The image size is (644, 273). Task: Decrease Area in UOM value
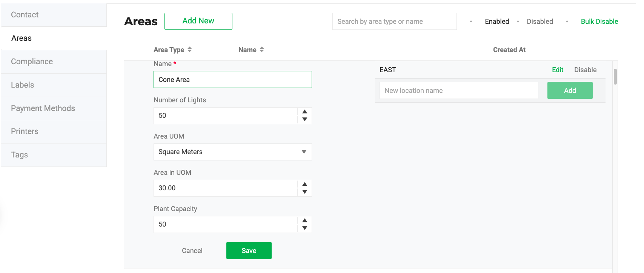pos(304,192)
